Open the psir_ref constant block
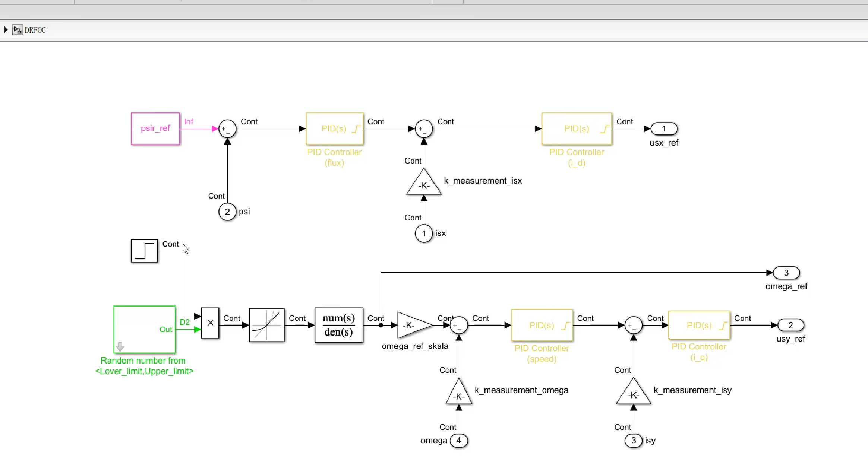Viewport: 868px width, 473px height. (x=155, y=128)
